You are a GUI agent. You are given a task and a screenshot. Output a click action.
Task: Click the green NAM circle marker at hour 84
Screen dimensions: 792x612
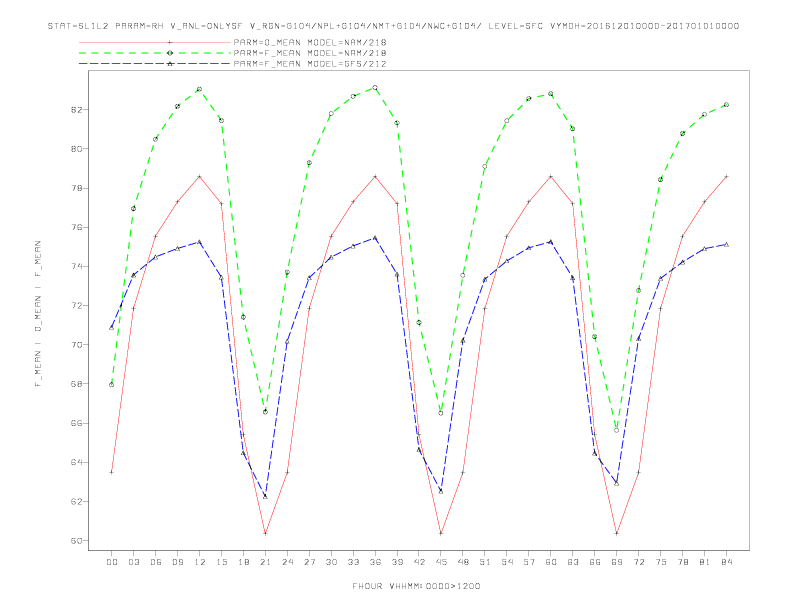[x=726, y=105]
